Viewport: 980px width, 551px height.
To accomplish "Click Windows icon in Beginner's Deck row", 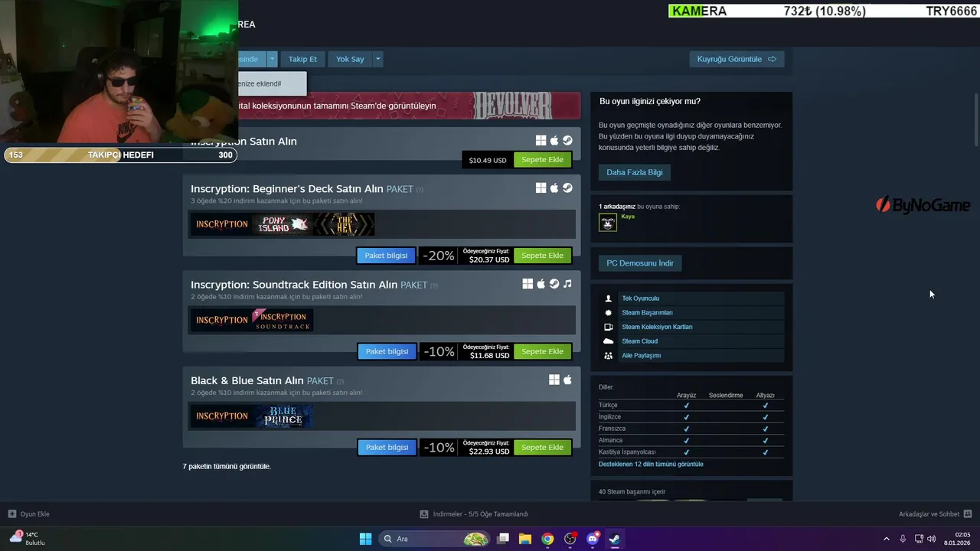I will pos(541,188).
